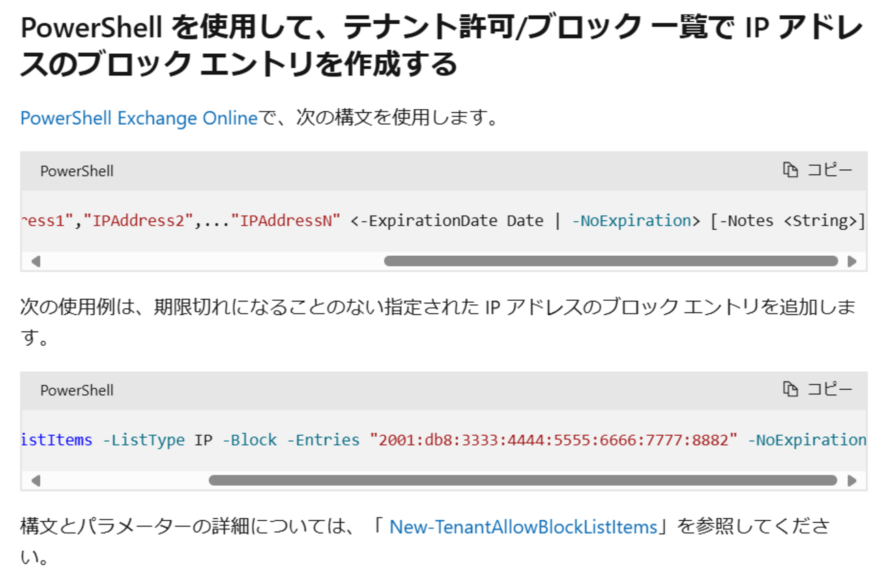Copy the first PowerShell syntax code block

(817, 170)
